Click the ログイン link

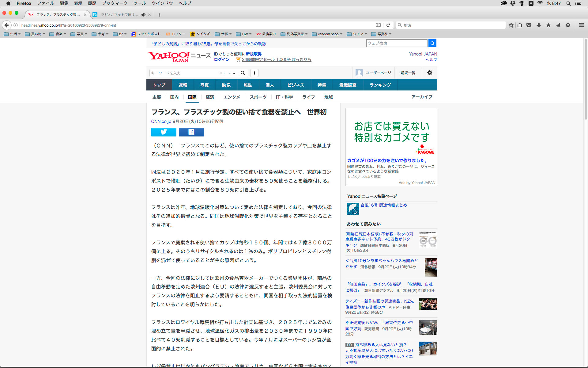click(221, 59)
